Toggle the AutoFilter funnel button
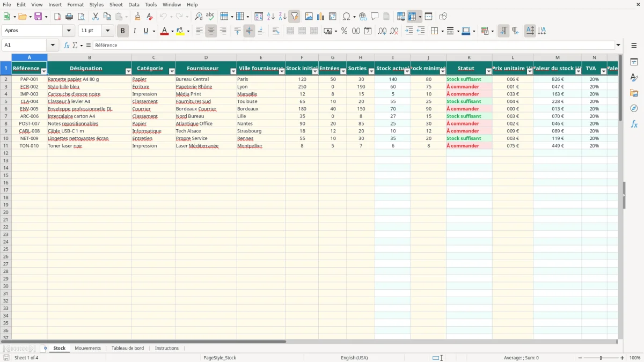 [294, 17]
